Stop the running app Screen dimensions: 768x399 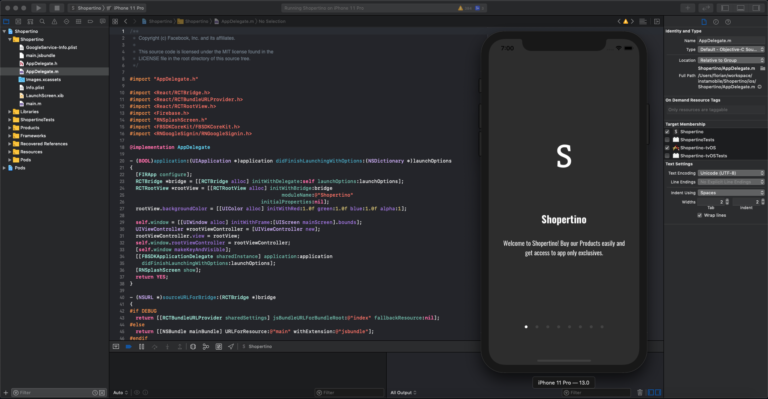56,8
